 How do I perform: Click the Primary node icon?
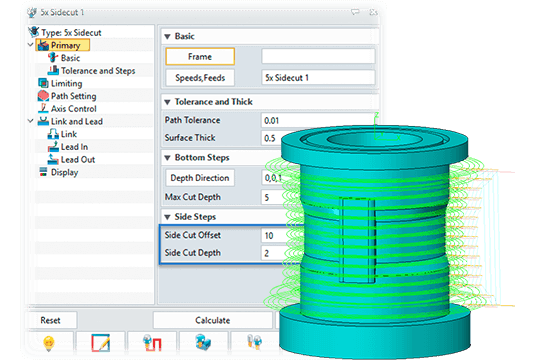pyautogui.click(x=43, y=45)
